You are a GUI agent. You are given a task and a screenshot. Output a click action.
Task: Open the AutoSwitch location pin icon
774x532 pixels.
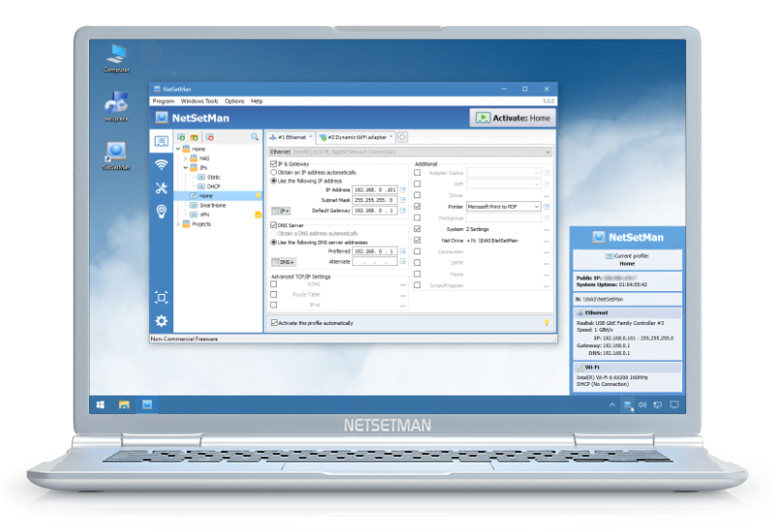pyautogui.click(x=161, y=212)
